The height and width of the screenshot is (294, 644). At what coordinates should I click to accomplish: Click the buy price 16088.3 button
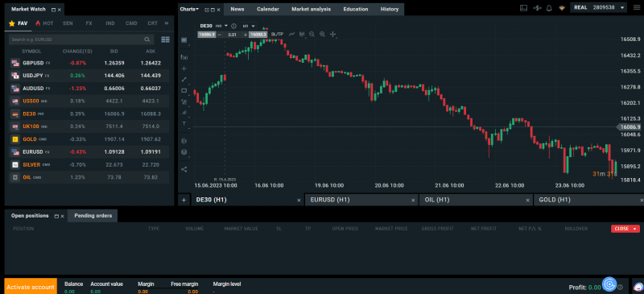click(x=258, y=35)
